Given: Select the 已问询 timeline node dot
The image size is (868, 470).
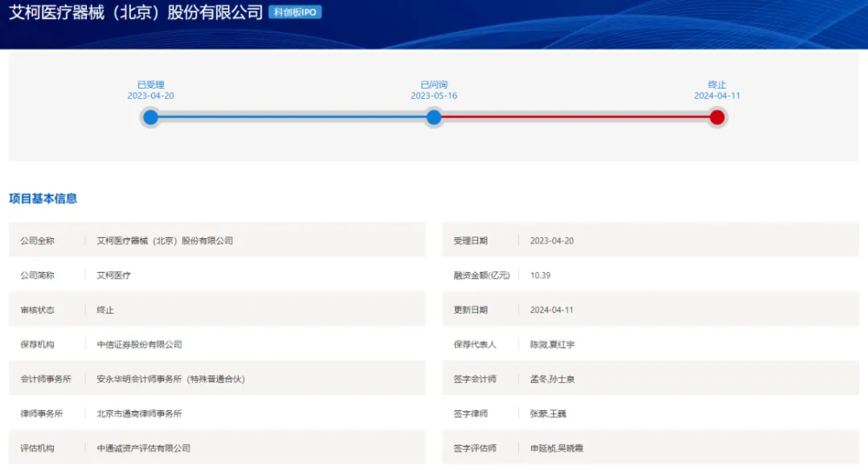Looking at the screenshot, I should pyautogui.click(x=434, y=117).
